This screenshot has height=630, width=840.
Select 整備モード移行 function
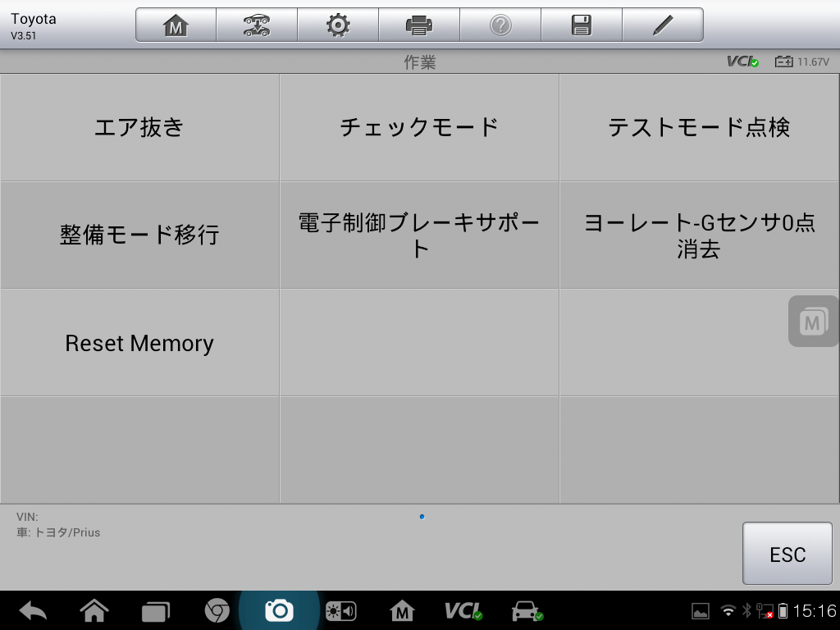point(139,235)
